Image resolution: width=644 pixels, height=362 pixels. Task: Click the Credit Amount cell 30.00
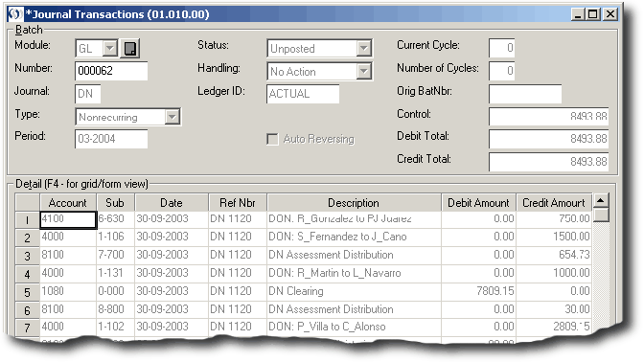554,309
